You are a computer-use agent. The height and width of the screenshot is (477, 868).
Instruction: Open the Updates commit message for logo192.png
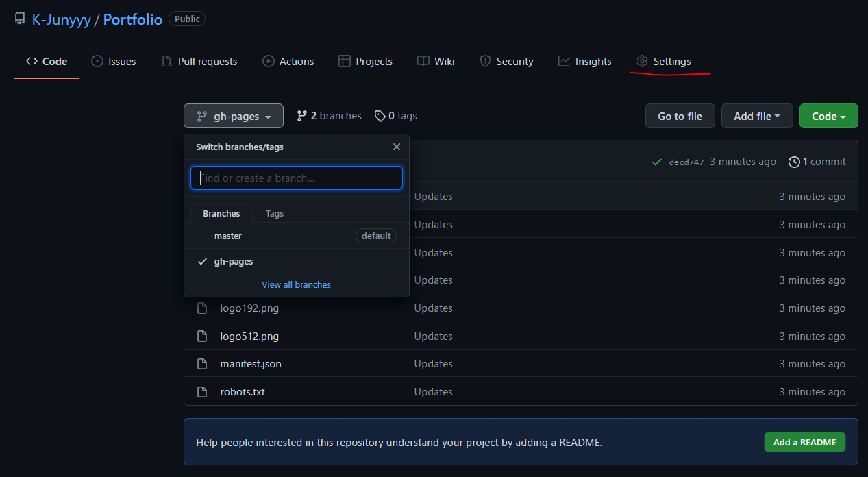[434, 308]
